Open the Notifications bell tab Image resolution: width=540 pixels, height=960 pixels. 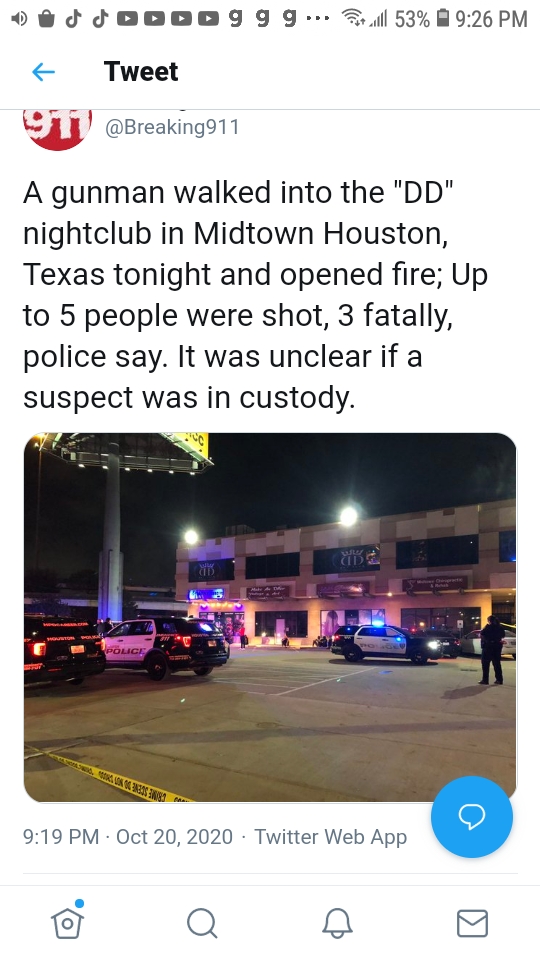tap(337, 923)
